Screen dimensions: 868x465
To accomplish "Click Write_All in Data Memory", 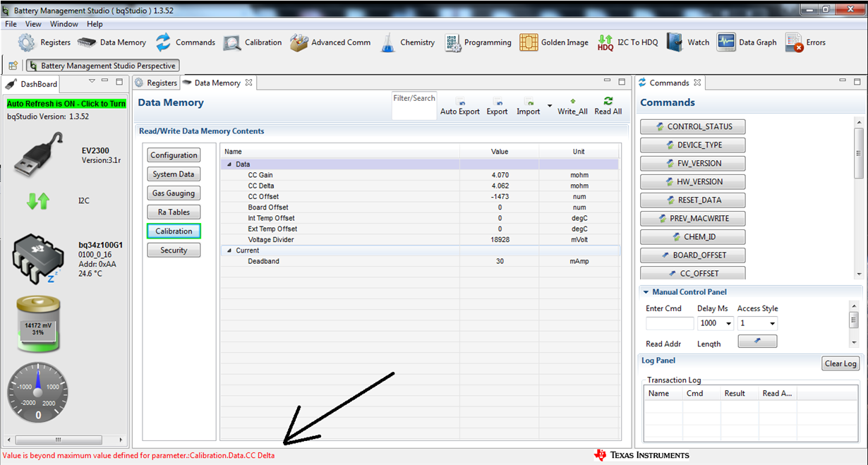I will pos(572,107).
